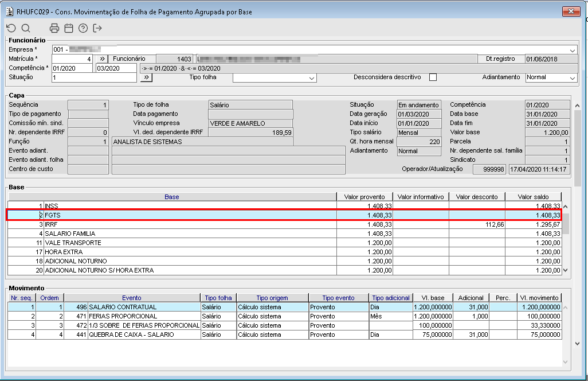Image resolution: width=588 pixels, height=381 pixels.
Task: Open the Tipo folha dropdown
Action: (x=312, y=78)
